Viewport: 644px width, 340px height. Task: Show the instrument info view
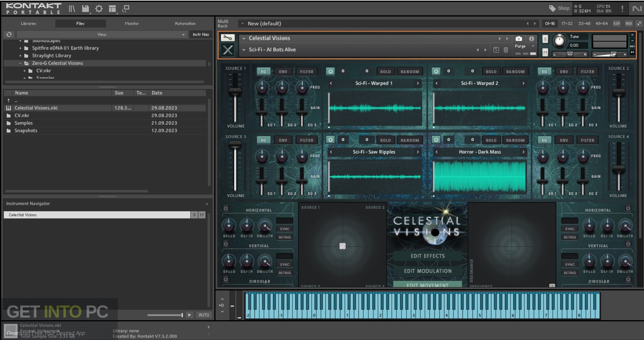coord(531,39)
